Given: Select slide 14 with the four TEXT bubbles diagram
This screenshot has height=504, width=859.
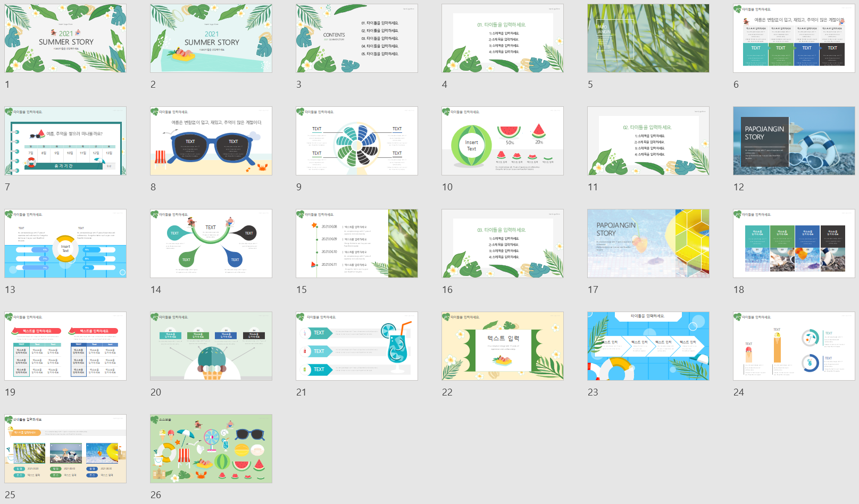Looking at the screenshot, I should tap(211, 243).
